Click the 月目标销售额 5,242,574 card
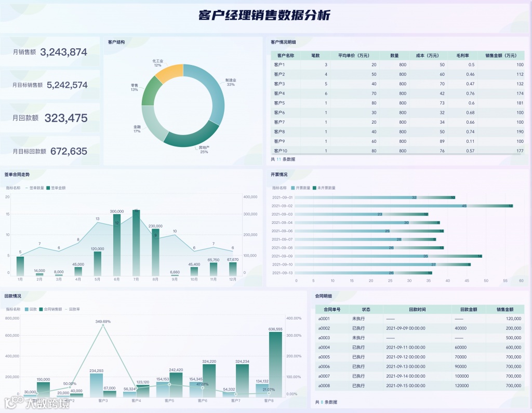Image resolution: width=532 pixels, height=413 pixels. 50,85
